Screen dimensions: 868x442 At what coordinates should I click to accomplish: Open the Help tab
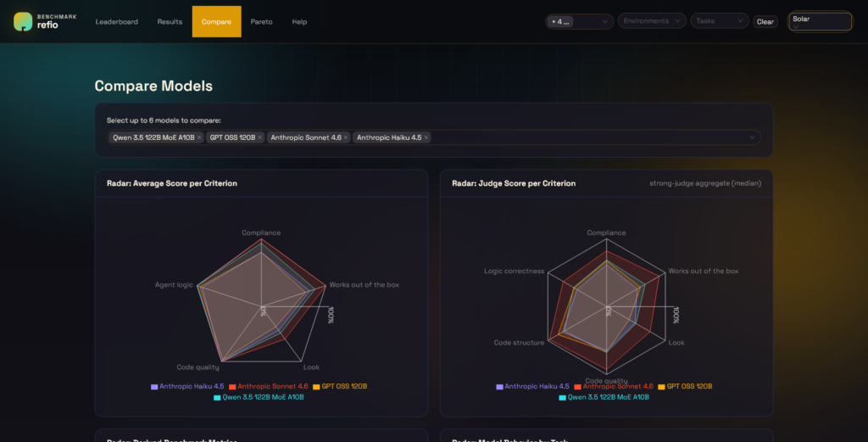coord(299,21)
